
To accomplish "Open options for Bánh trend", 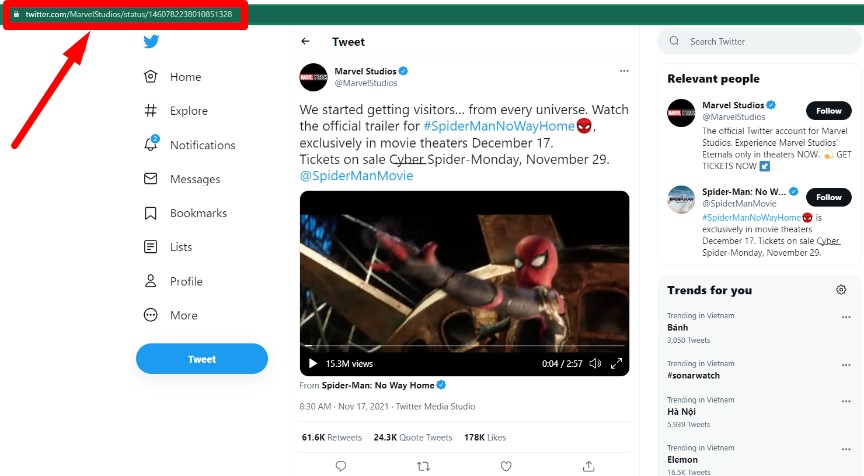I will 846,318.
